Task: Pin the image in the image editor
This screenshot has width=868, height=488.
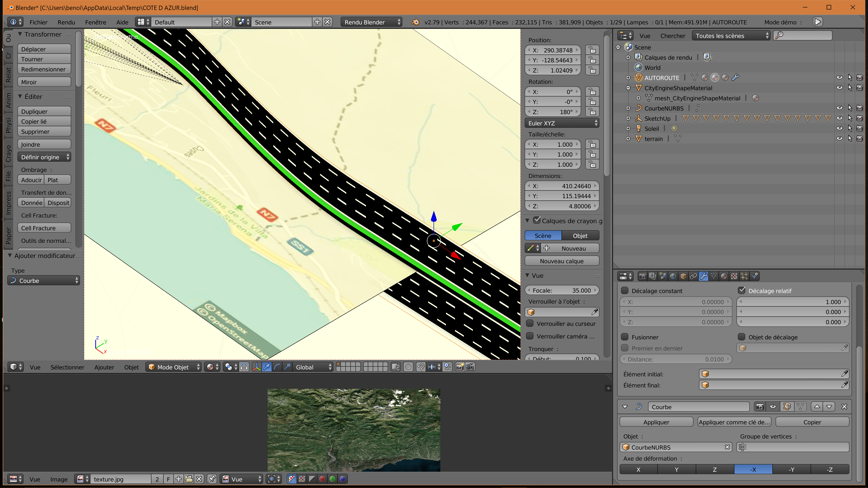Action: coord(212,479)
